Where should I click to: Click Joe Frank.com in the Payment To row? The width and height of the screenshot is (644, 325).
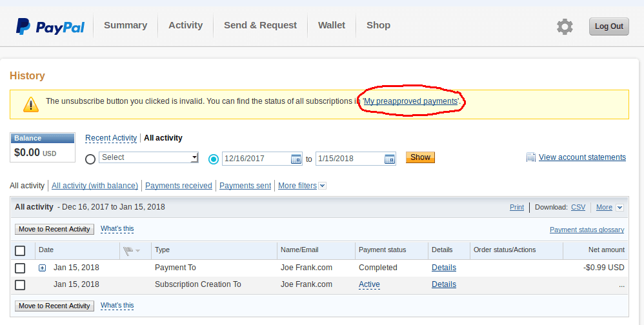click(x=307, y=268)
